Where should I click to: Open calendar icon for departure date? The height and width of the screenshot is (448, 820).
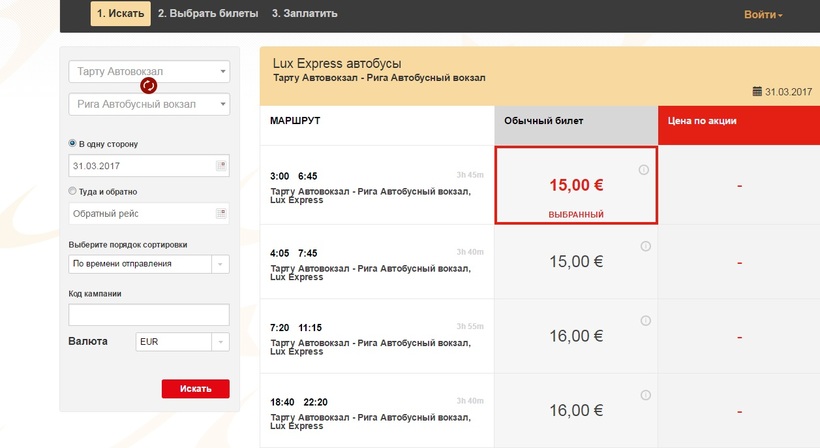[x=221, y=163]
